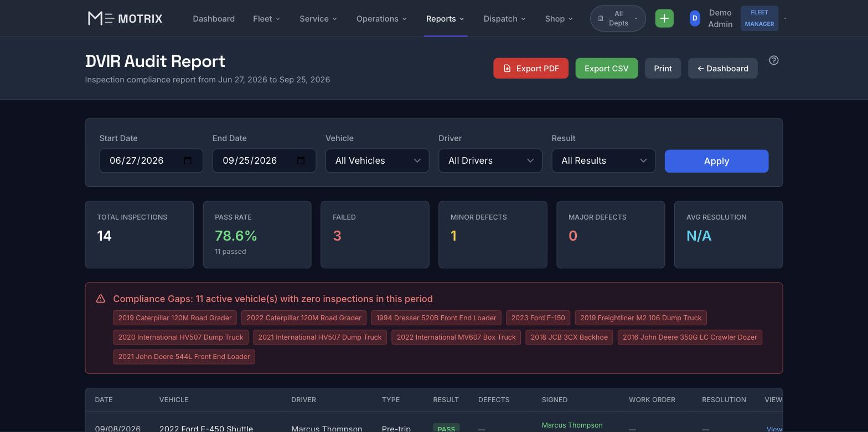Image resolution: width=868 pixels, height=432 pixels.
Task: Open the Reports menu
Action: click(x=445, y=18)
